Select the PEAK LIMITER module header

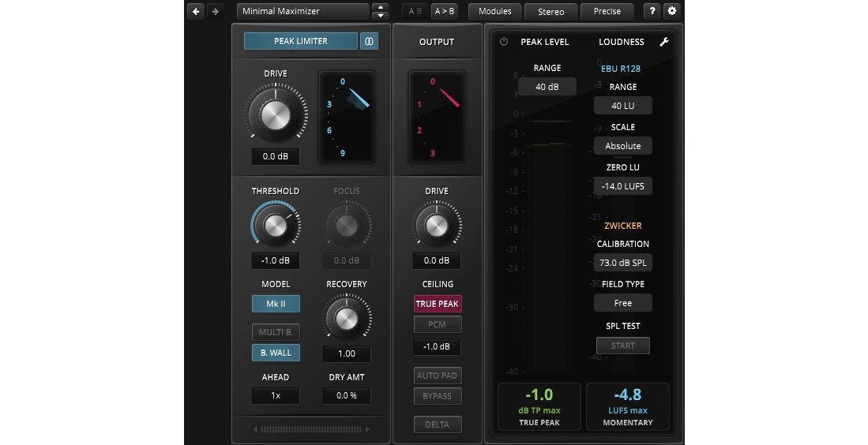(301, 41)
